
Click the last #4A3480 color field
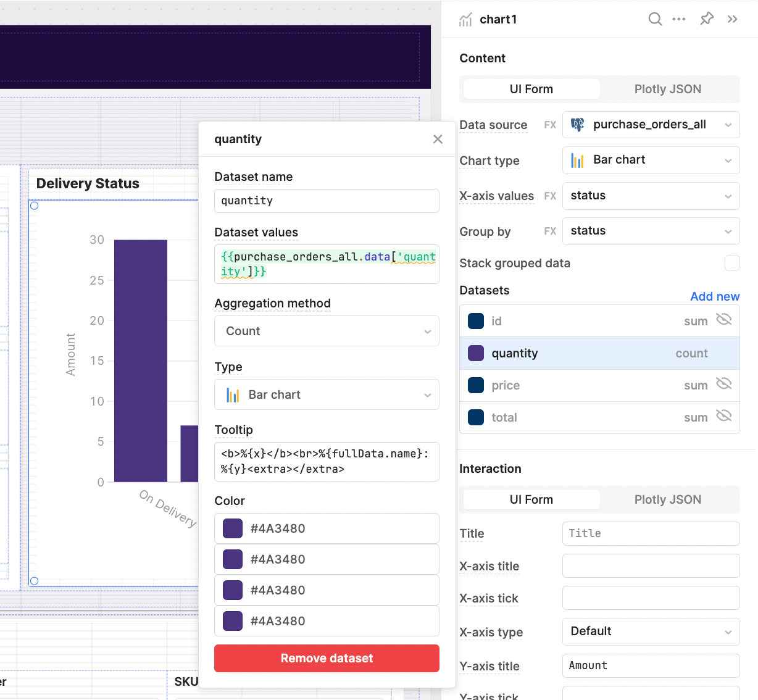[x=327, y=621]
